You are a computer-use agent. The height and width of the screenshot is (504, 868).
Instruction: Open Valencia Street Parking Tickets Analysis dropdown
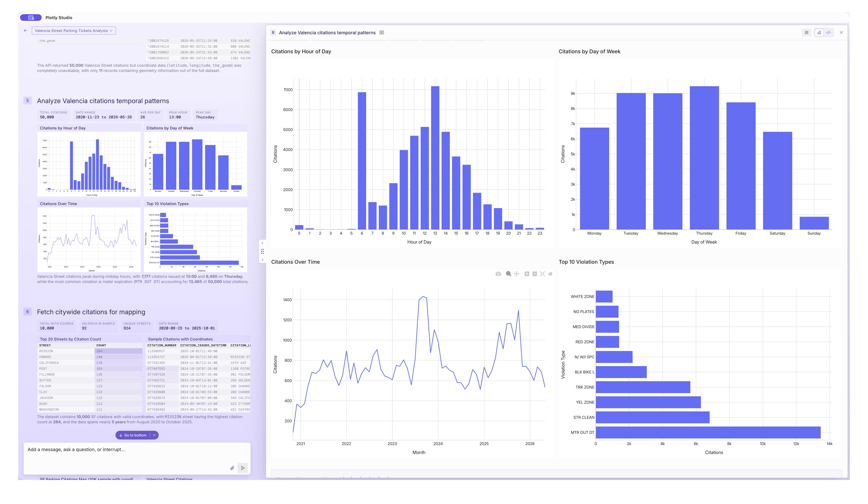pos(74,31)
